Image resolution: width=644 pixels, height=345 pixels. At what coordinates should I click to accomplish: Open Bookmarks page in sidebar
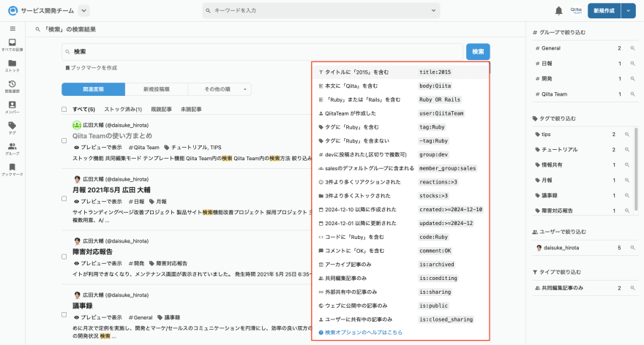click(x=12, y=170)
